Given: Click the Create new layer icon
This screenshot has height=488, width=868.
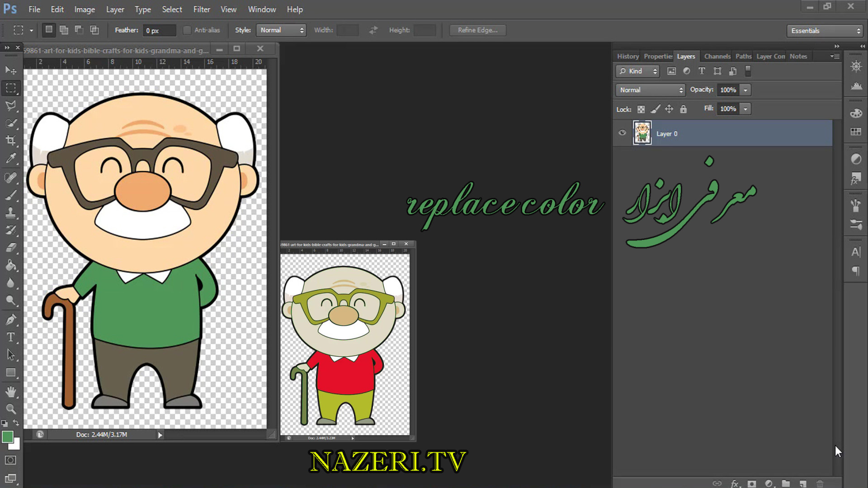Looking at the screenshot, I should point(803,483).
